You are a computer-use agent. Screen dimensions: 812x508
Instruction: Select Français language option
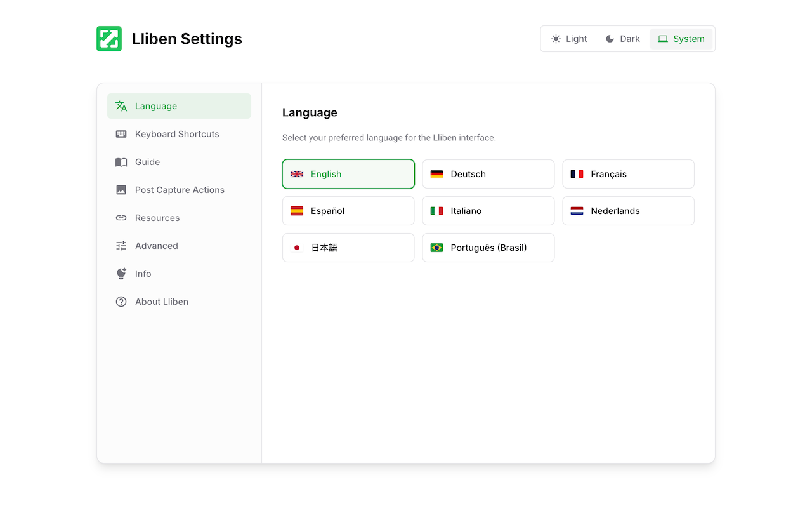click(x=628, y=174)
